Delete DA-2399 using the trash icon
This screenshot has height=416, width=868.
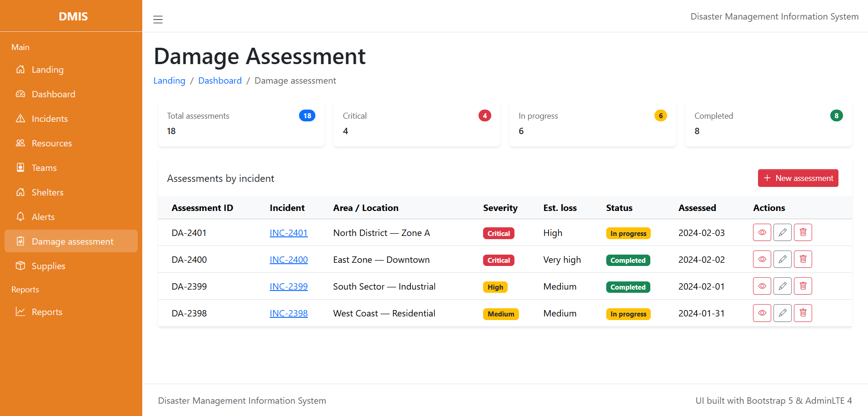803,286
